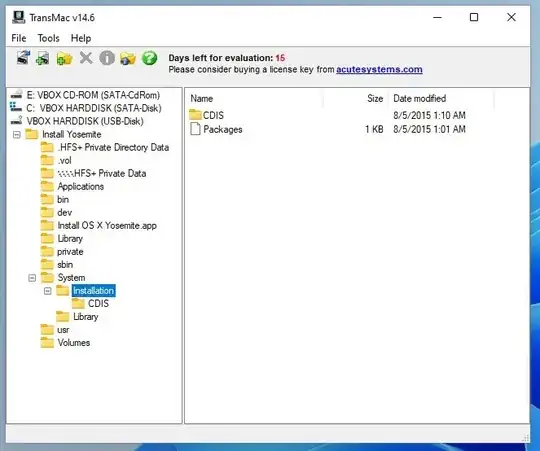Select Install OS X Yosemite.app in tree
Screen dimensions: 540x451
pos(107,226)
